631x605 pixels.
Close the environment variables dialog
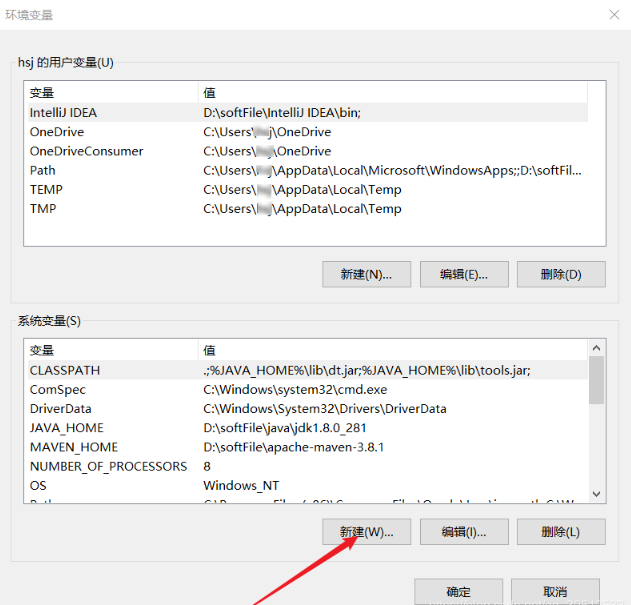(x=612, y=14)
